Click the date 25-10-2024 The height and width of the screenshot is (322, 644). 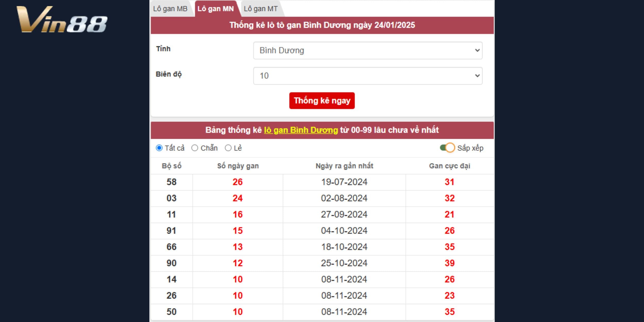344,263
